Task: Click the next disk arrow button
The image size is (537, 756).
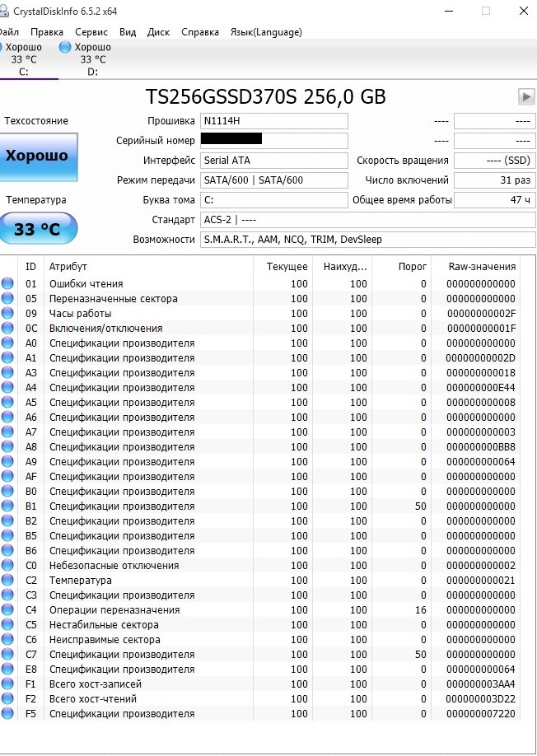Action: click(526, 96)
